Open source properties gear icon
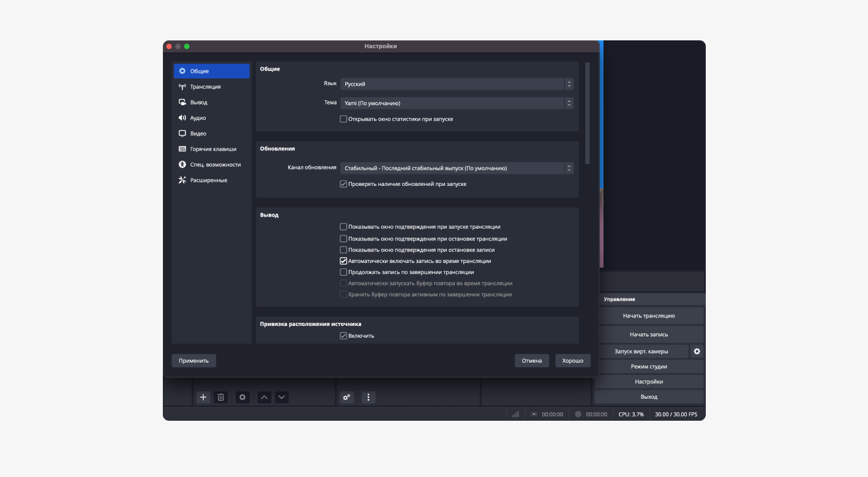Image resolution: width=868 pixels, height=477 pixels. pos(242,398)
